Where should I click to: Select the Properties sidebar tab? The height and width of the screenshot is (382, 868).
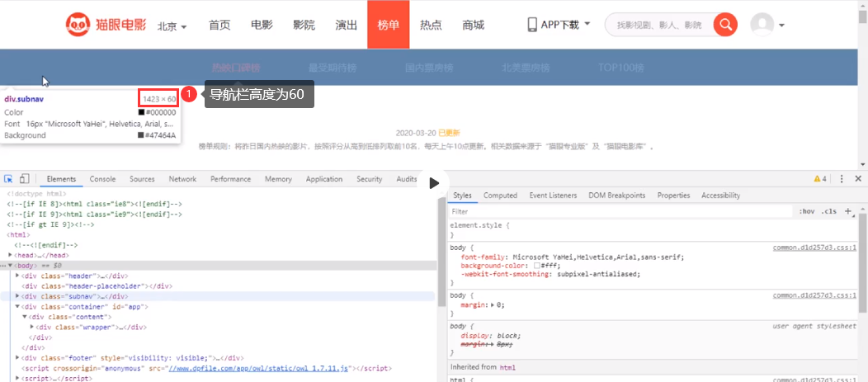click(673, 196)
